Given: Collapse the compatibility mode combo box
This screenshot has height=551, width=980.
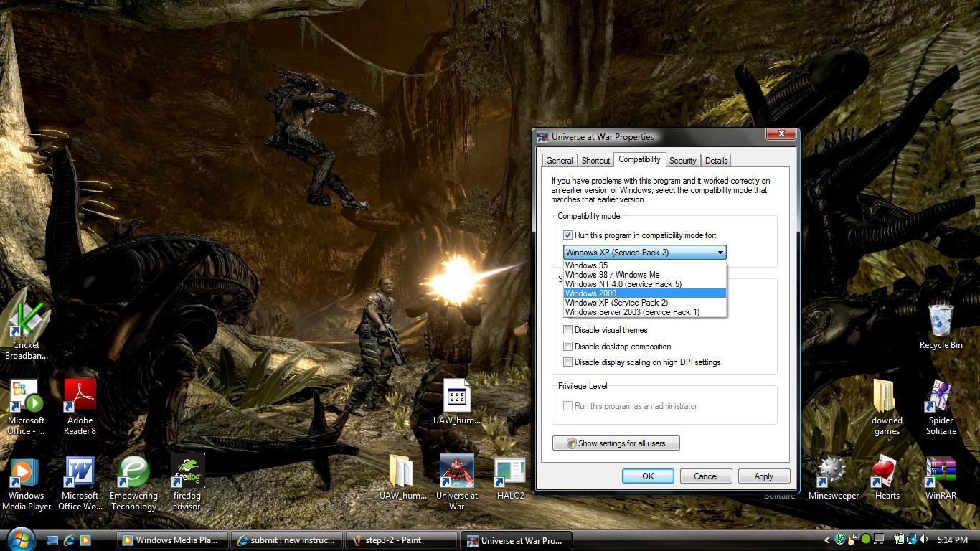Looking at the screenshot, I should 720,253.
